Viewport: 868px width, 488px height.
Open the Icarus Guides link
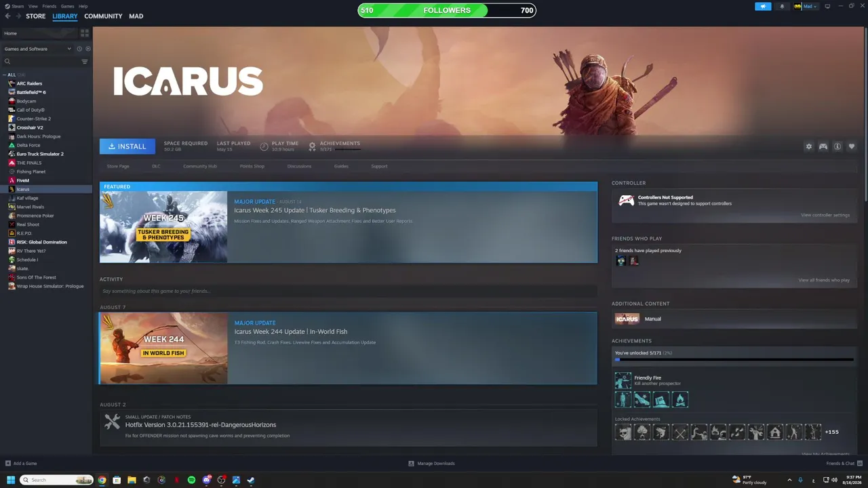(x=341, y=166)
